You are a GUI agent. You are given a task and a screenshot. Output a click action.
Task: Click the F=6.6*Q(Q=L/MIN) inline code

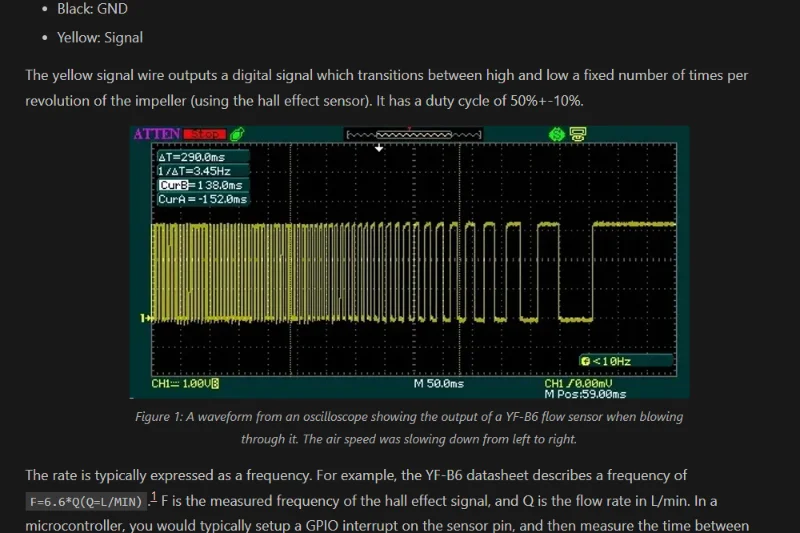[86, 502]
